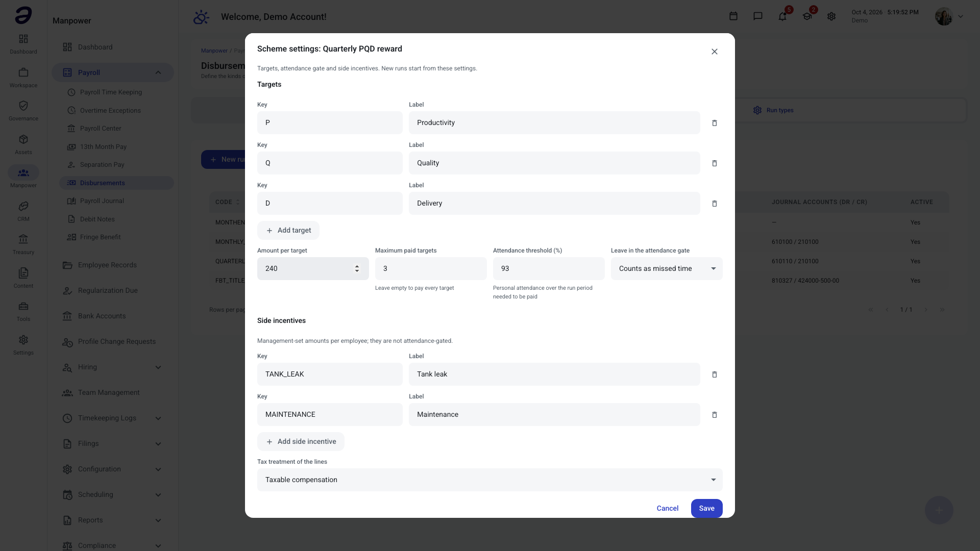Expand the Hiring menu section
The width and height of the screenshot is (980, 551).
pyautogui.click(x=158, y=367)
